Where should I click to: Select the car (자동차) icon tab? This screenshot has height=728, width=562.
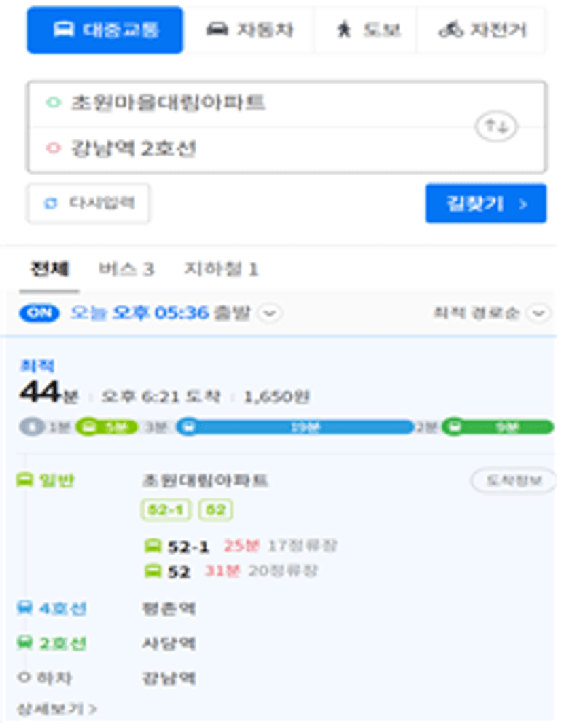click(x=217, y=30)
